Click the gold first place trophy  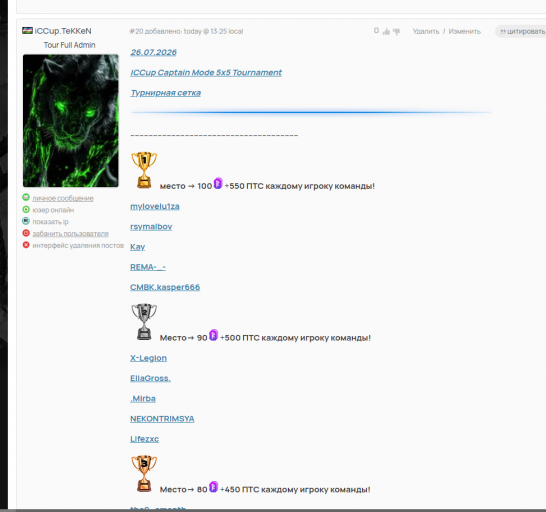[144, 170]
